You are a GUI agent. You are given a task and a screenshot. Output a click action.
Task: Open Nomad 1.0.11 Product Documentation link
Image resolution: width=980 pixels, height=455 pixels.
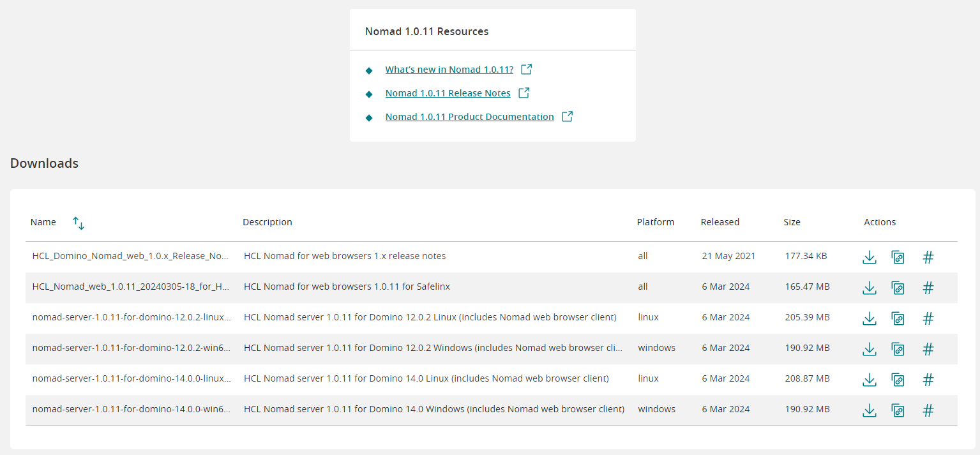pos(469,117)
